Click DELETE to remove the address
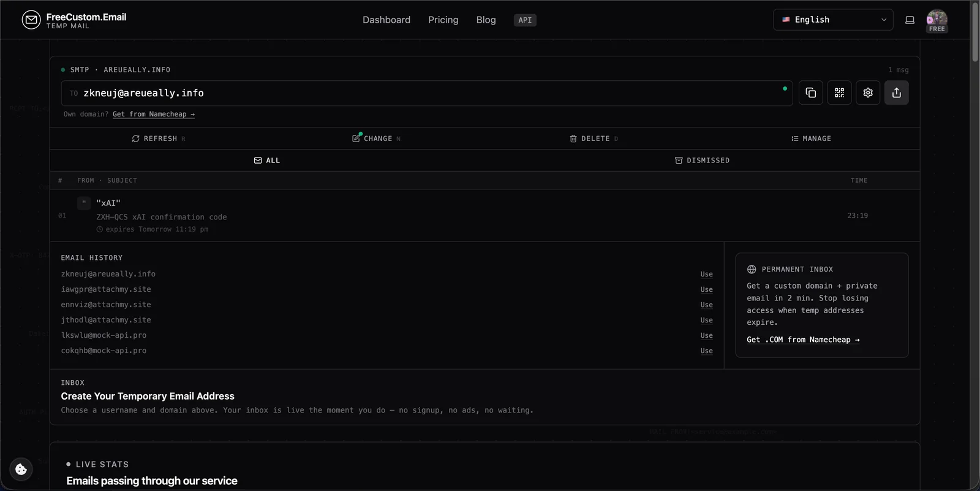The image size is (980, 491). (x=594, y=139)
